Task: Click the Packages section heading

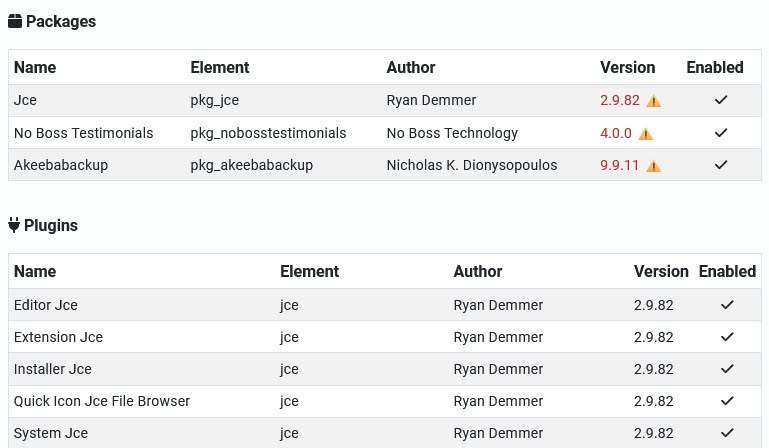Action: pos(60,21)
